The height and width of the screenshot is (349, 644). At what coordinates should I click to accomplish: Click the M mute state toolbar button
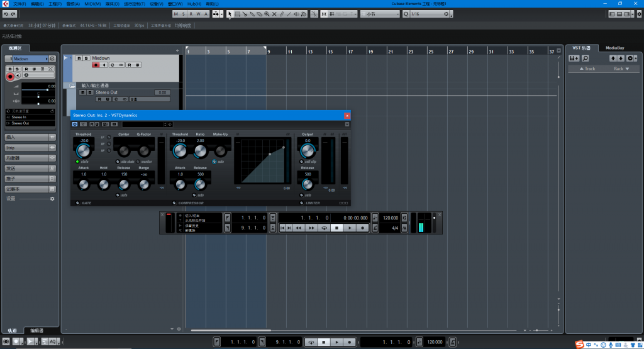[x=176, y=14]
